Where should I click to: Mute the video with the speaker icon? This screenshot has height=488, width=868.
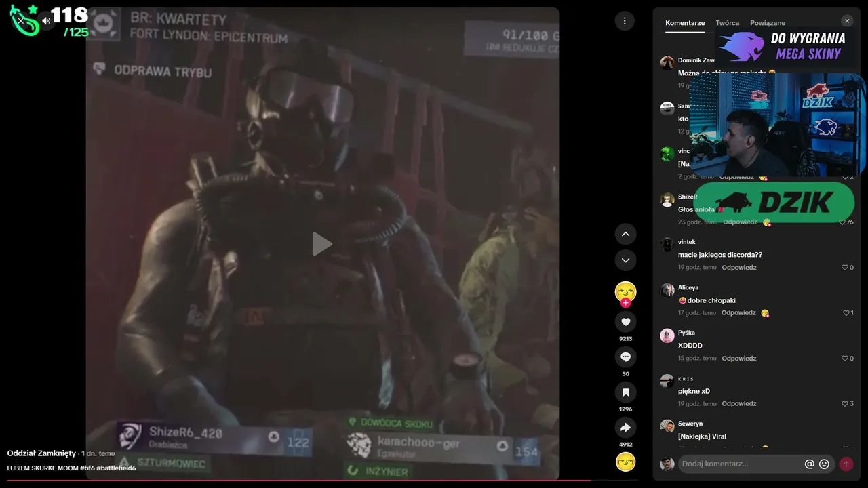(x=46, y=21)
